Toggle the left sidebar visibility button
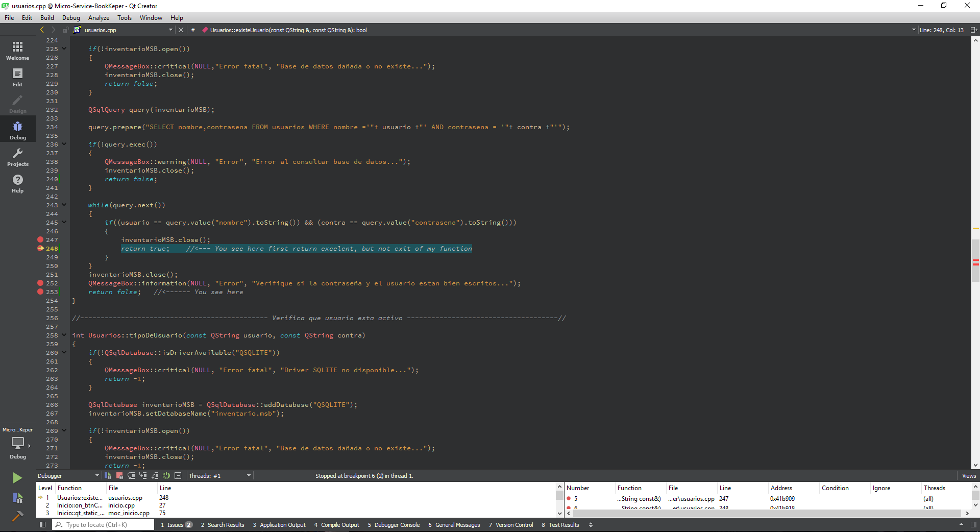 43,525
